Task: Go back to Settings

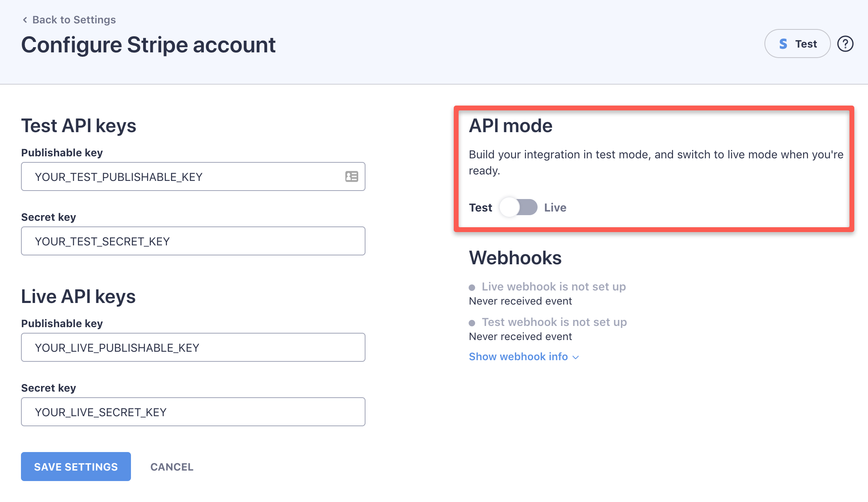Action: [x=69, y=20]
